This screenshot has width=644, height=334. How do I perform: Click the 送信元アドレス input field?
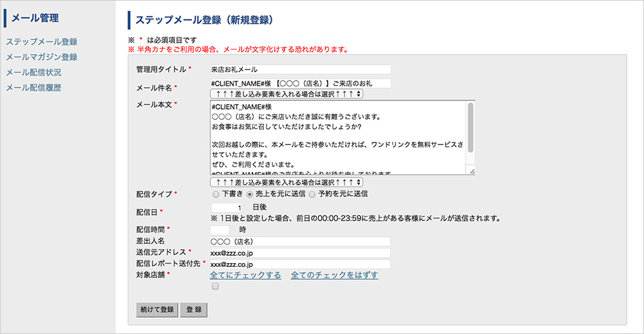[300, 253]
